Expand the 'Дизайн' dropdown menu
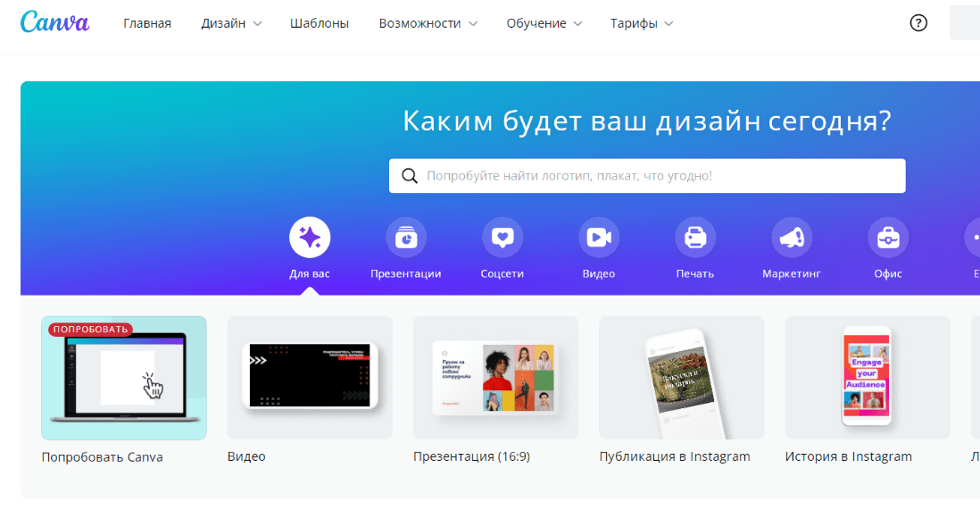The height and width of the screenshot is (527, 980). point(231,23)
